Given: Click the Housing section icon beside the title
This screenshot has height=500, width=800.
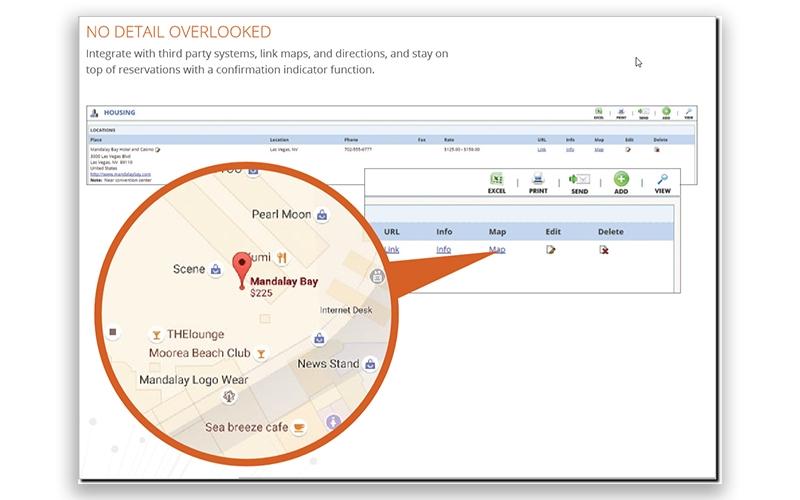Looking at the screenshot, I should (x=94, y=113).
